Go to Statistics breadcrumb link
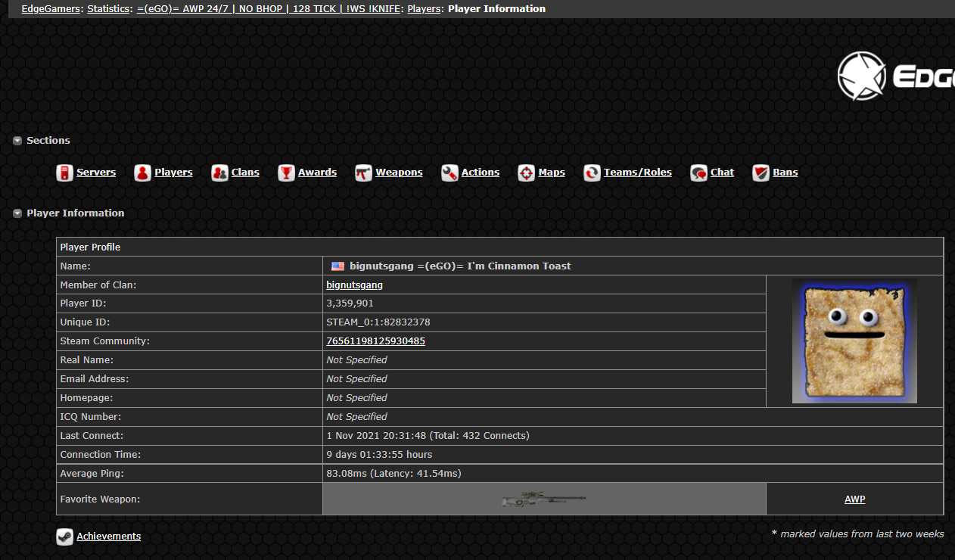This screenshot has width=955, height=560. [108, 9]
